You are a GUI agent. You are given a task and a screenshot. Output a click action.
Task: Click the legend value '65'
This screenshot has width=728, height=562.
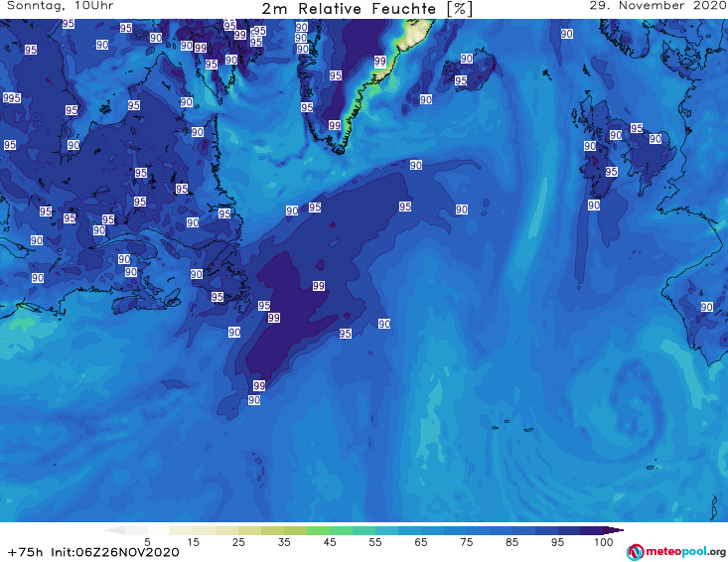pyautogui.click(x=421, y=542)
